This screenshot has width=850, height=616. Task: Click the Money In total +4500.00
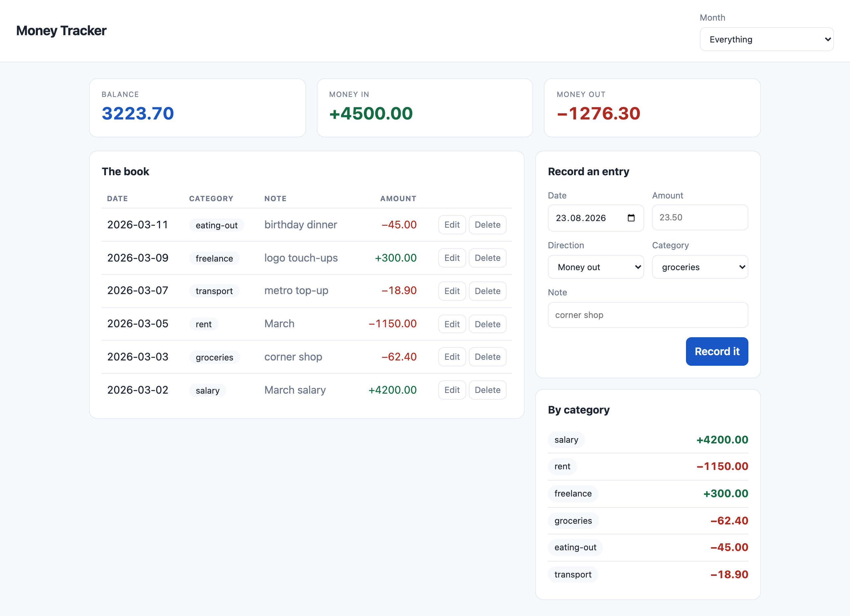tap(371, 113)
